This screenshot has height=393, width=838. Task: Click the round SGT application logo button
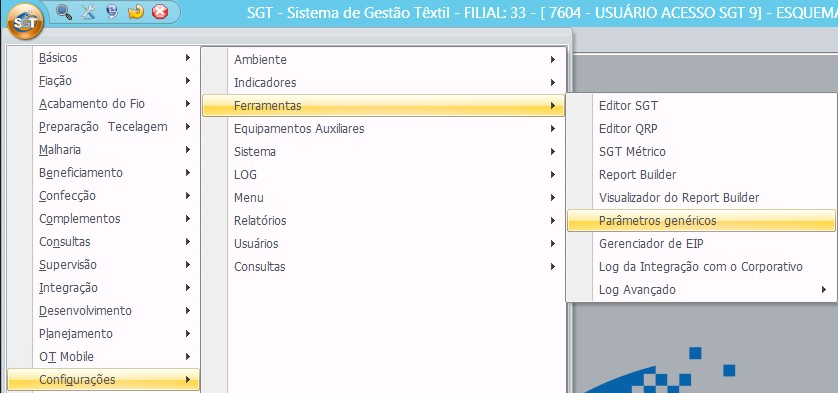point(25,21)
